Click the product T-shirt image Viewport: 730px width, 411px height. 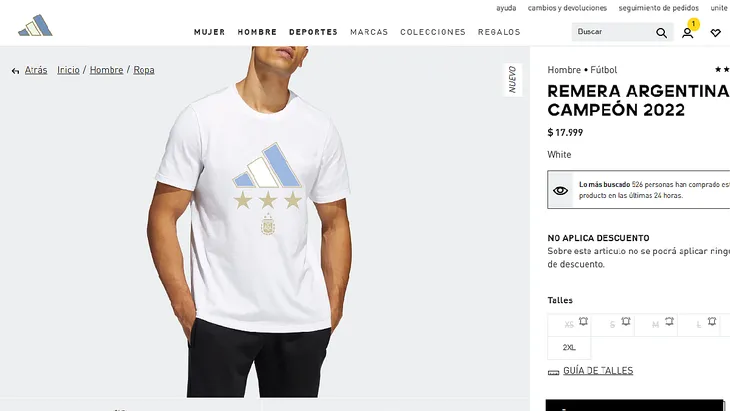255,222
